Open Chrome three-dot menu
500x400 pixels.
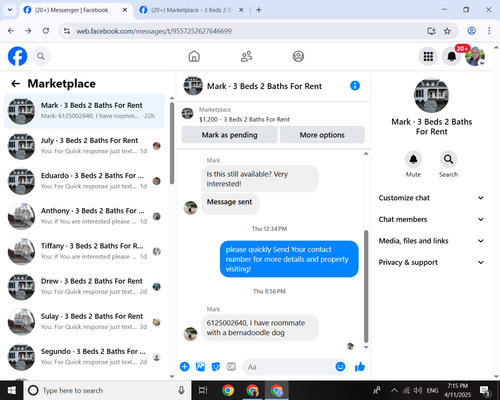[x=489, y=31]
